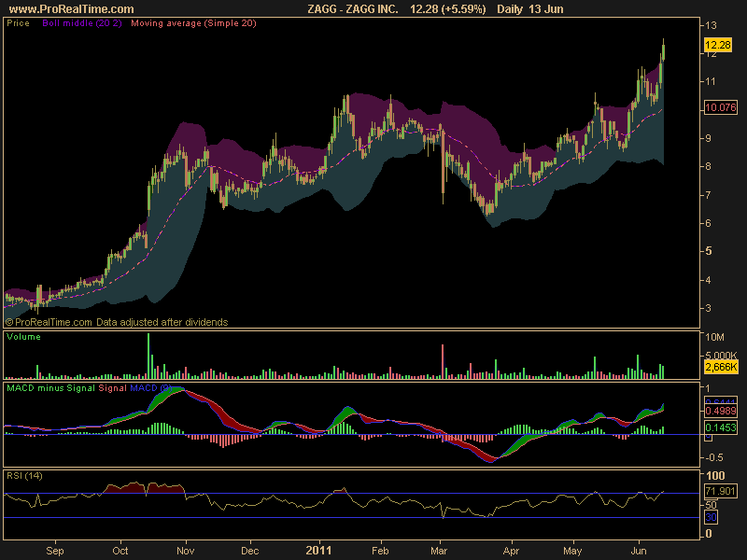
Task: Select the ZAGG - ZAGG INC. ticker title
Action: coord(353,9)
